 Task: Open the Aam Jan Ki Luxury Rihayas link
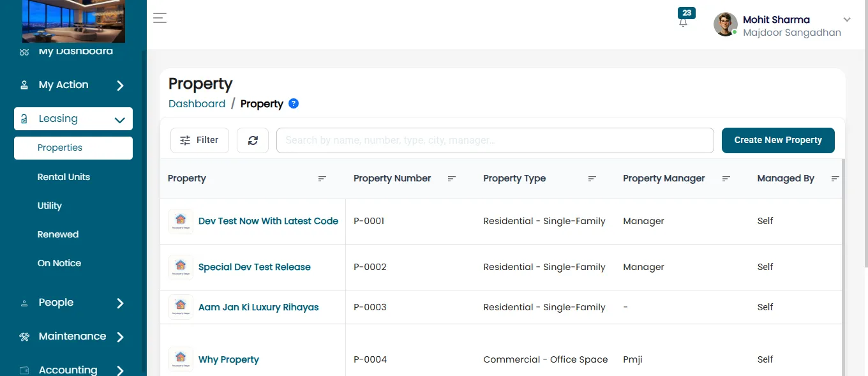click(x=258, y=307)
